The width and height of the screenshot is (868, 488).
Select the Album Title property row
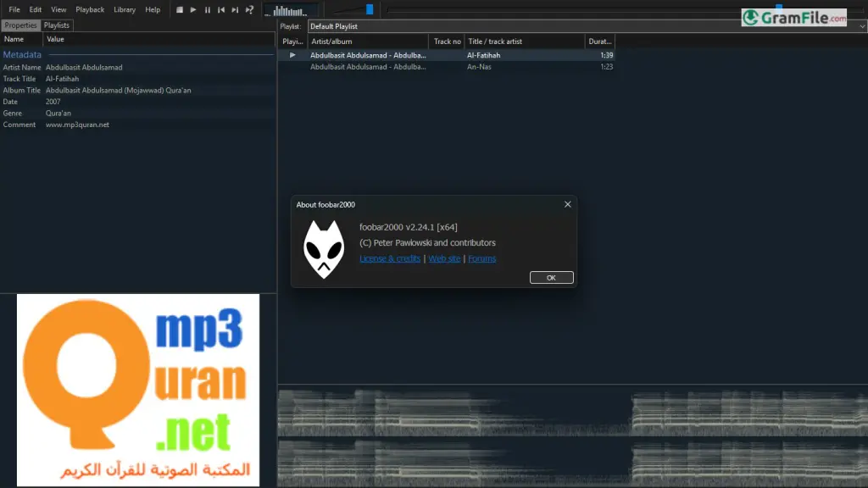[137, 90]
